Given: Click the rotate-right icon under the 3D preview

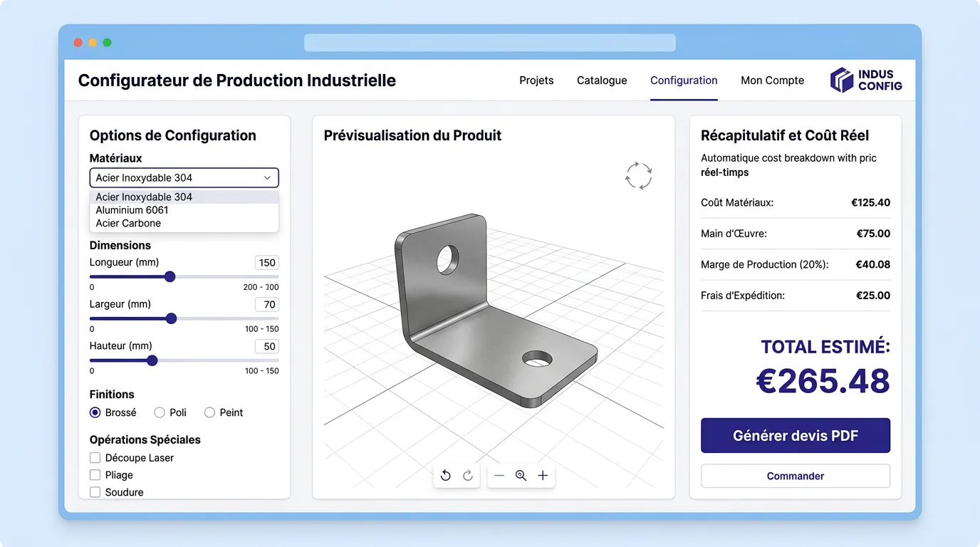Looking at the screenshot, I should pyautogui.click(x=467, y=475).
